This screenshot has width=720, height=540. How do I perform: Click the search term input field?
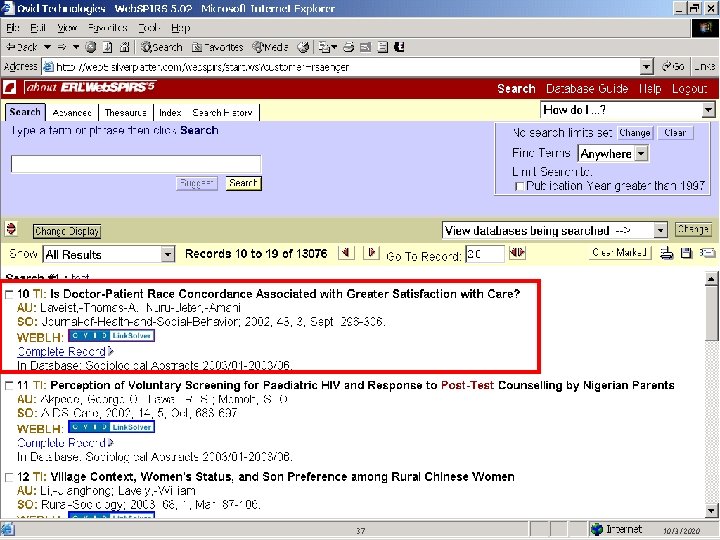point(136,164)
